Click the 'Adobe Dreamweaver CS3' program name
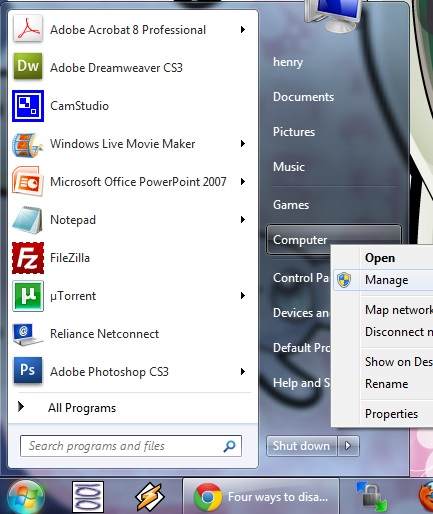The image size is (433, 514). [x=116, y=68]
